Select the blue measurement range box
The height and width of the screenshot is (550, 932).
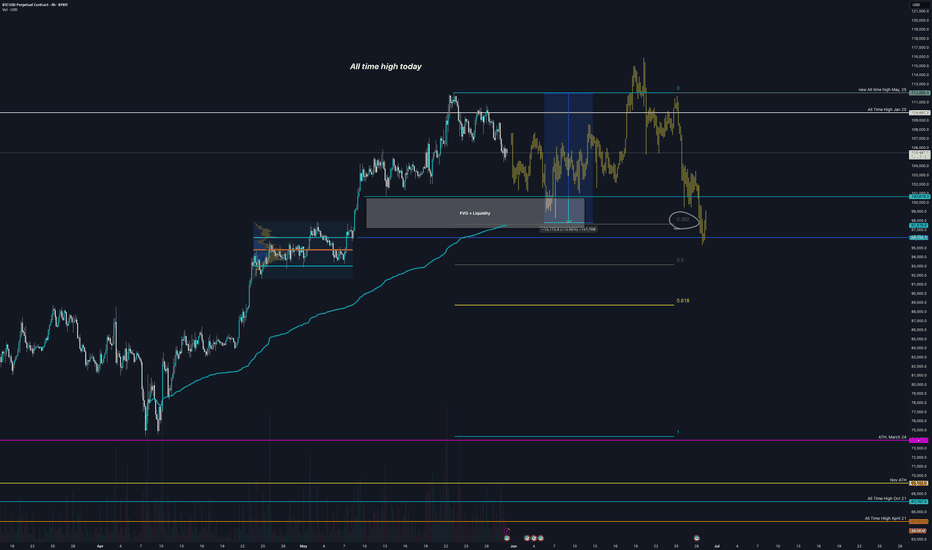tap(568, 158)
